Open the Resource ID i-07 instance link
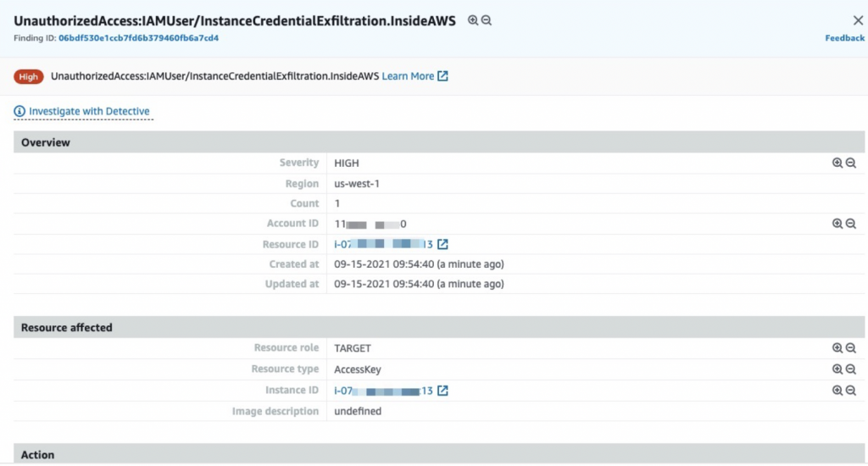 point(383,244)
